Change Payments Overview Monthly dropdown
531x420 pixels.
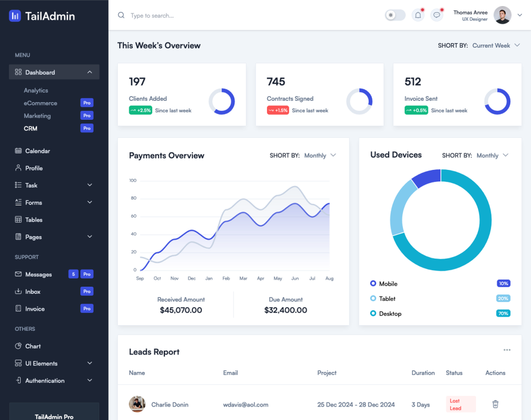[316, 155]
